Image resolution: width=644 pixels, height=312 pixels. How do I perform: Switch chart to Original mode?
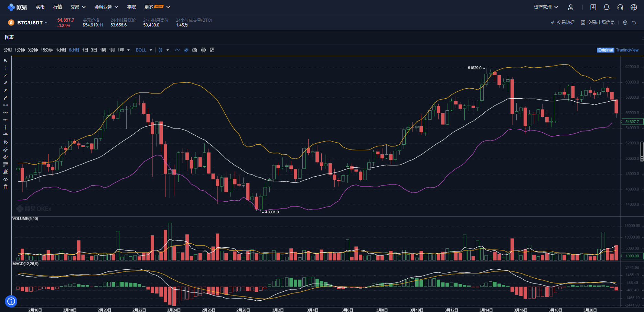coord(605,50)
